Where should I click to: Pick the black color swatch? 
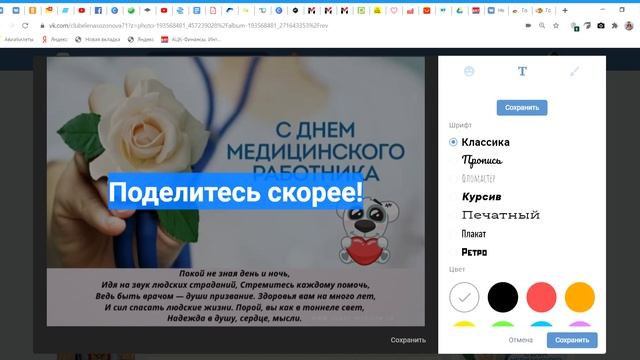tap(503, 297)
